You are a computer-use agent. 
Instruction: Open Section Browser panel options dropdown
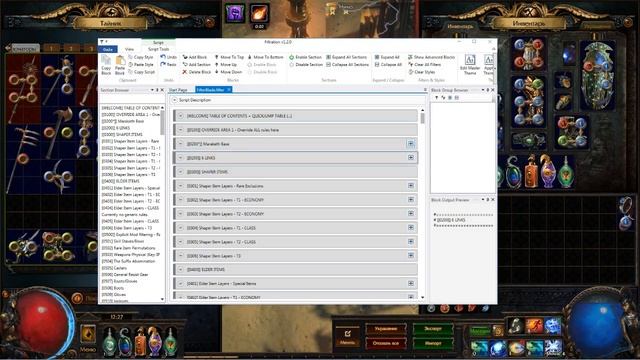[152, 90]
